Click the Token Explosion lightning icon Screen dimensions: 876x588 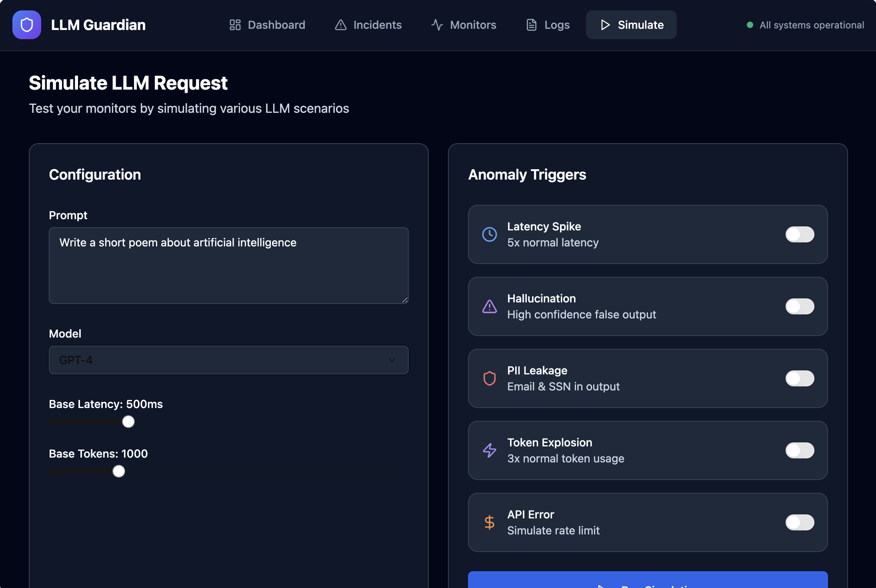tap(489, 450)
